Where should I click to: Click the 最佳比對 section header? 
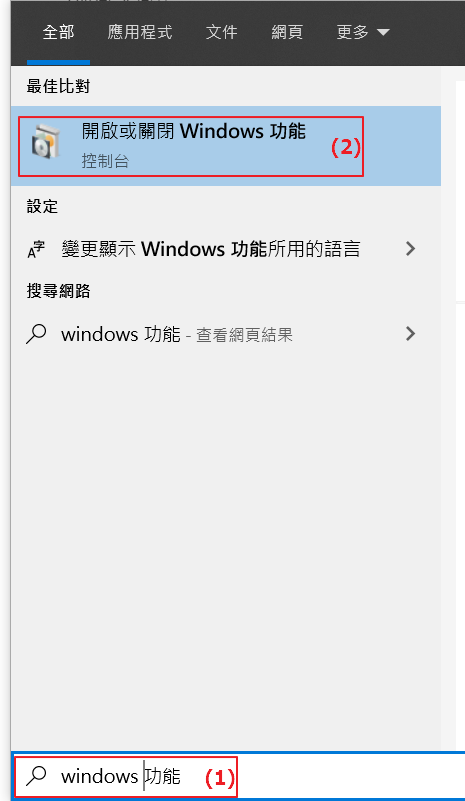click(58, 86)
